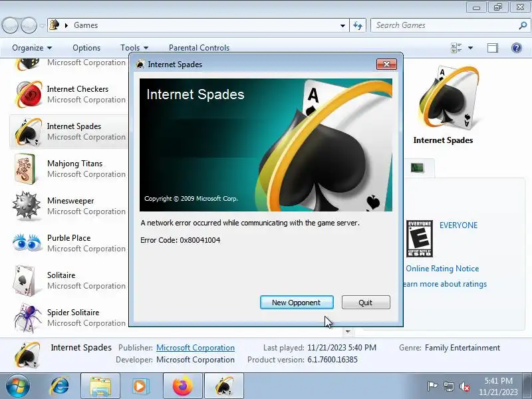The image size is (532, 399).
Task: Click the Family Entertainment genre value
Action: tap(462, 348)
